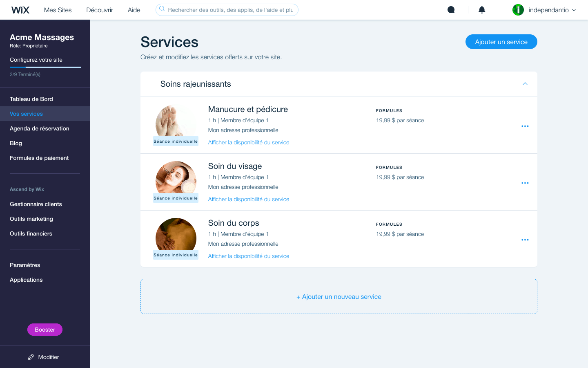588x368 pixels.
Task: Click the Soin du corps thumbnail
Action: (x=176, y=235)
